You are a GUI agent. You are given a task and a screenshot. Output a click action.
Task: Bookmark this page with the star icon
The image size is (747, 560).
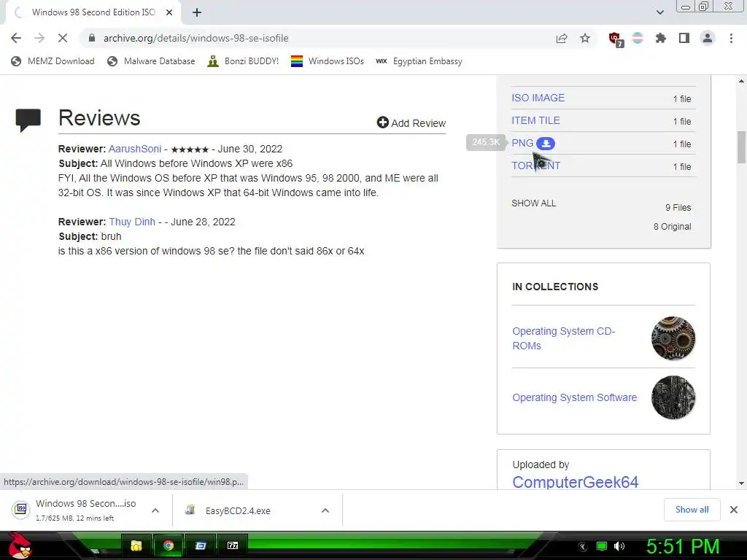click(x=585, y=38)
